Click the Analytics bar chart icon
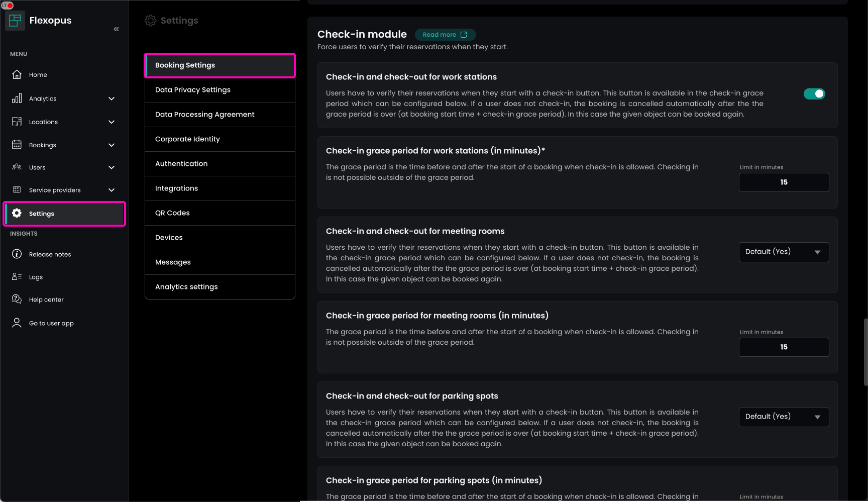The width and height of the screenshot is (868, 502). point(17,98)
